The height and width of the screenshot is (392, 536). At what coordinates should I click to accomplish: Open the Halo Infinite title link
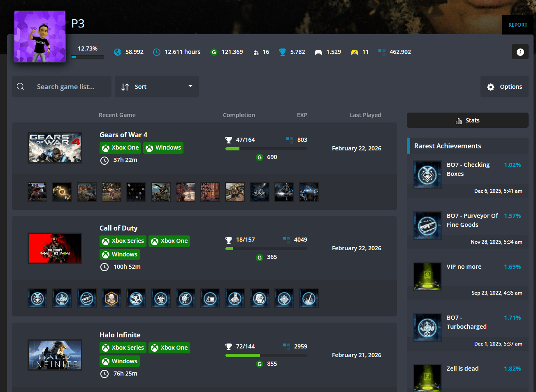pyautogui.click(x=120, y=335)
